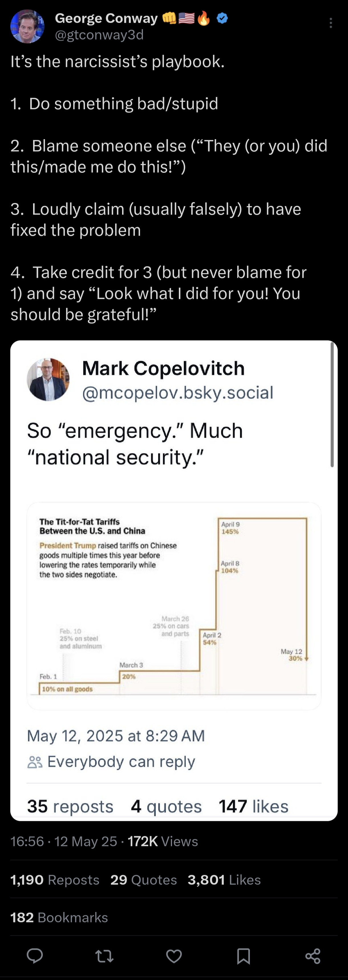Screen dimensions: 348x980
Task: Open the @gtconway3d handle
Action: 99,34
